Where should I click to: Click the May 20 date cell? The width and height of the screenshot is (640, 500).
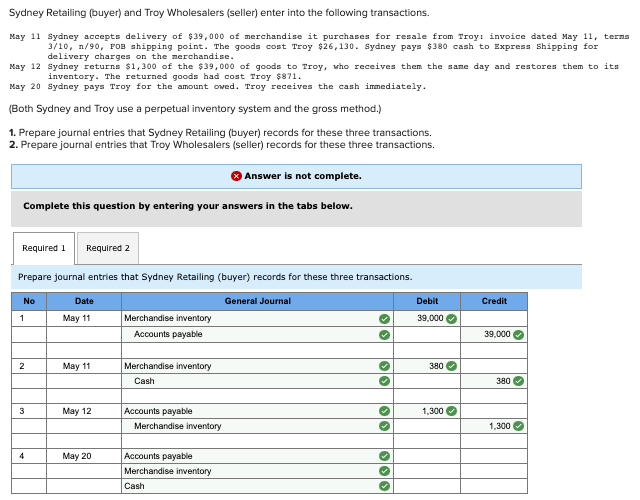coord(84,456)
